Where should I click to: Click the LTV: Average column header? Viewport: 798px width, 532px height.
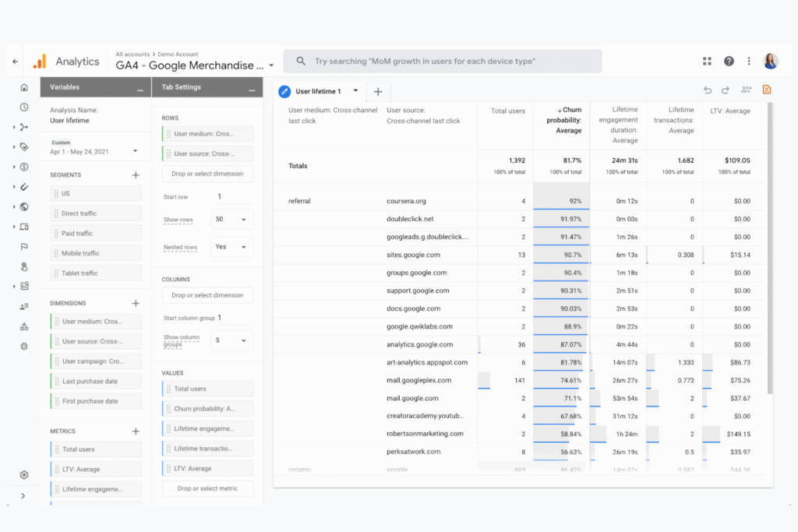tap(729, 111)
